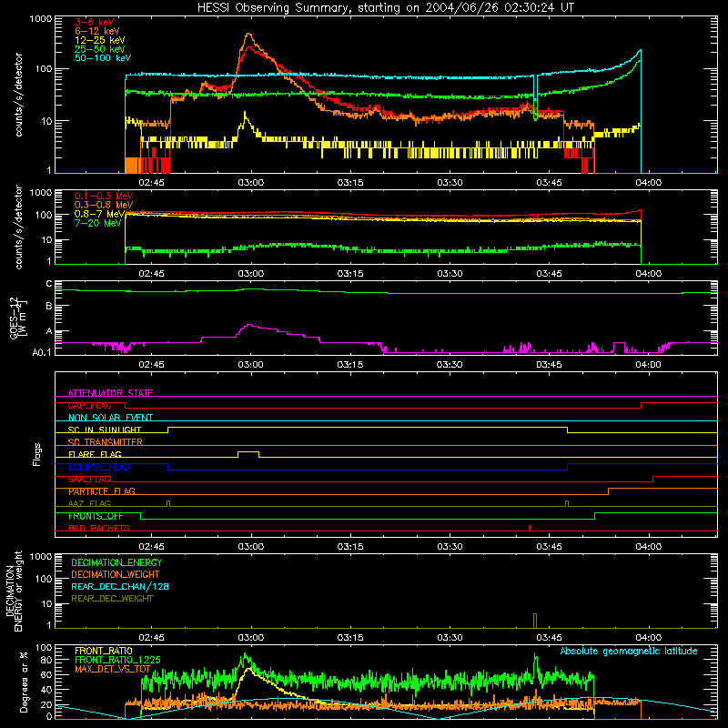Click the magenta GOES peak near 03:00
This screenshot has height=728, width=728.
249,325
